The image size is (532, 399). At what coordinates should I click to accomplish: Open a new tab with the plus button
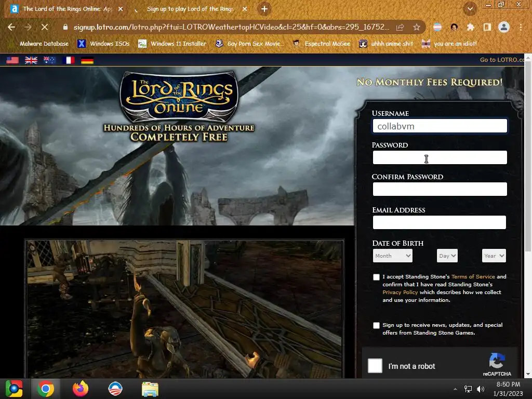pos(264,9)
